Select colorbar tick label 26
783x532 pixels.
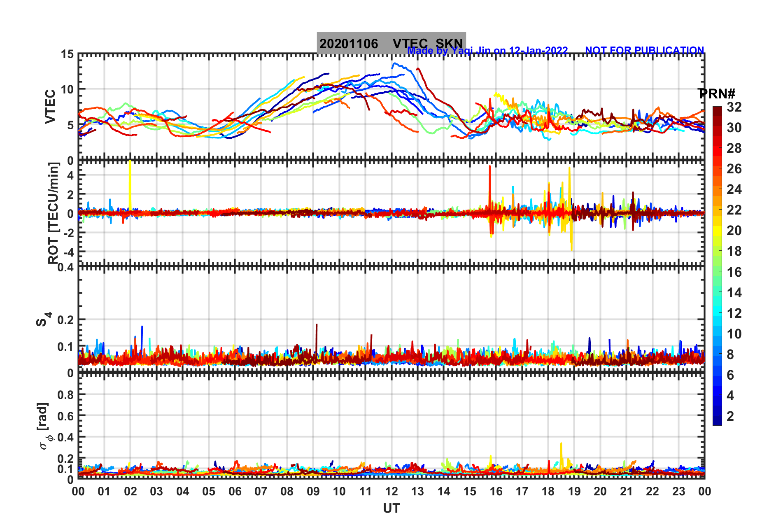pos(734,169)
